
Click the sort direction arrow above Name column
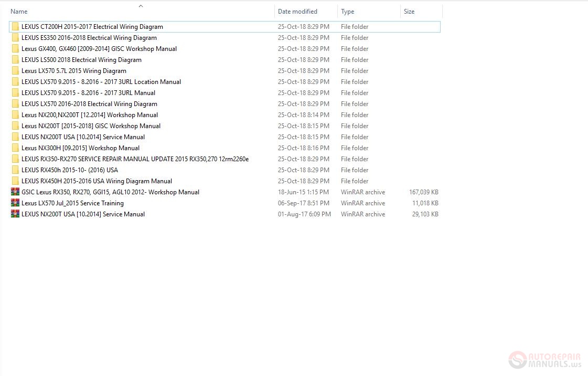(141, 6)
